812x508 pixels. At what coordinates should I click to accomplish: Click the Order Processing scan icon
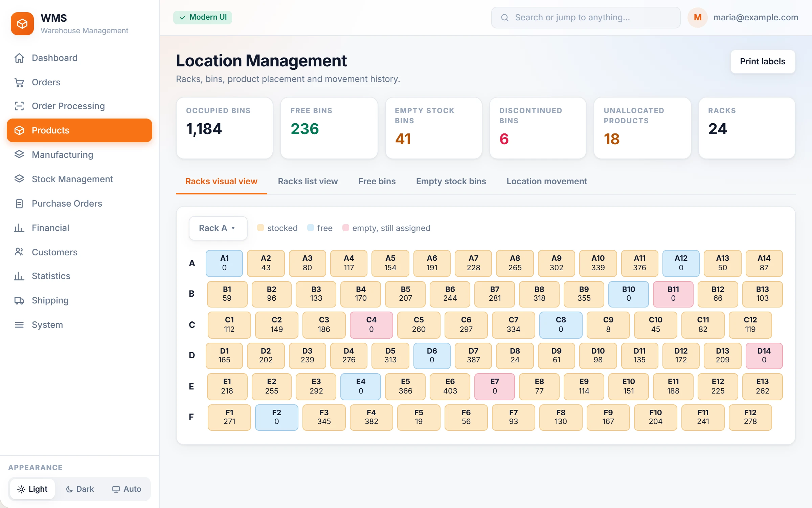tap(19, 106)
